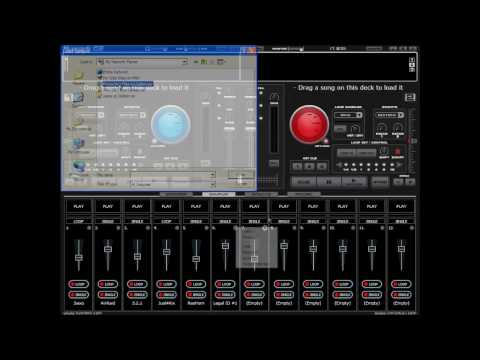Select the highlighted item in file dialog list
Screen dimensions: 480x360
128,83
